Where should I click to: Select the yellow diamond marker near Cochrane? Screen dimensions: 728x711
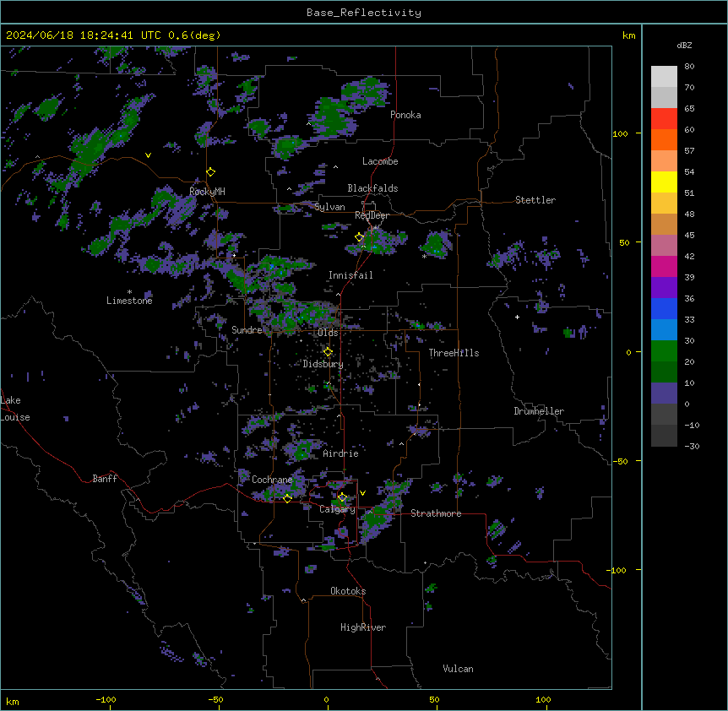(x=287, y=498)
